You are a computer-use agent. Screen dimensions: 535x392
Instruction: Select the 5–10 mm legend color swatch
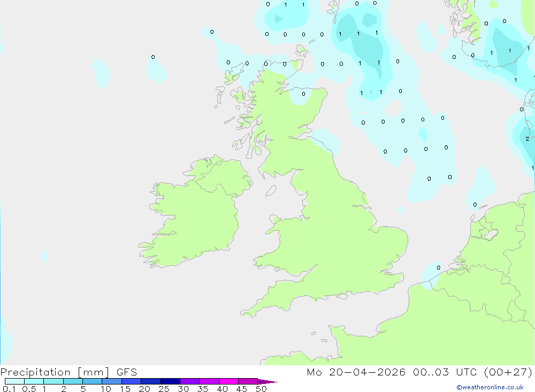point(93,381)
